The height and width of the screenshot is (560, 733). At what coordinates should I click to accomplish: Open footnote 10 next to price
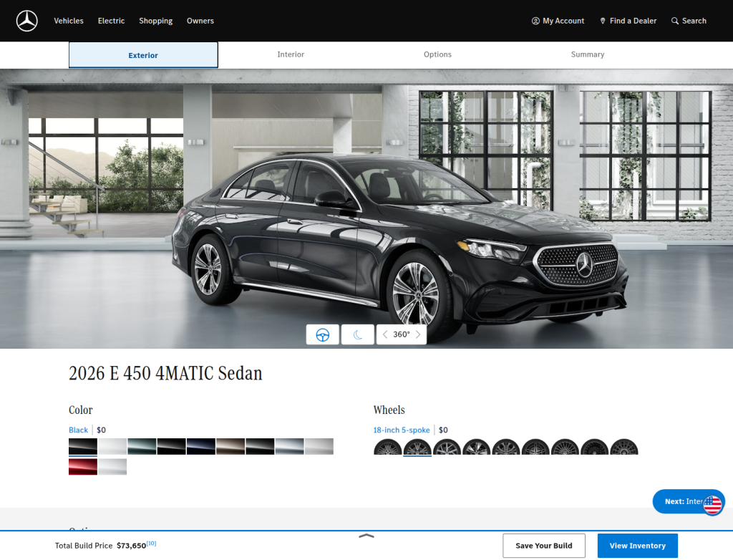pos(152,543)
